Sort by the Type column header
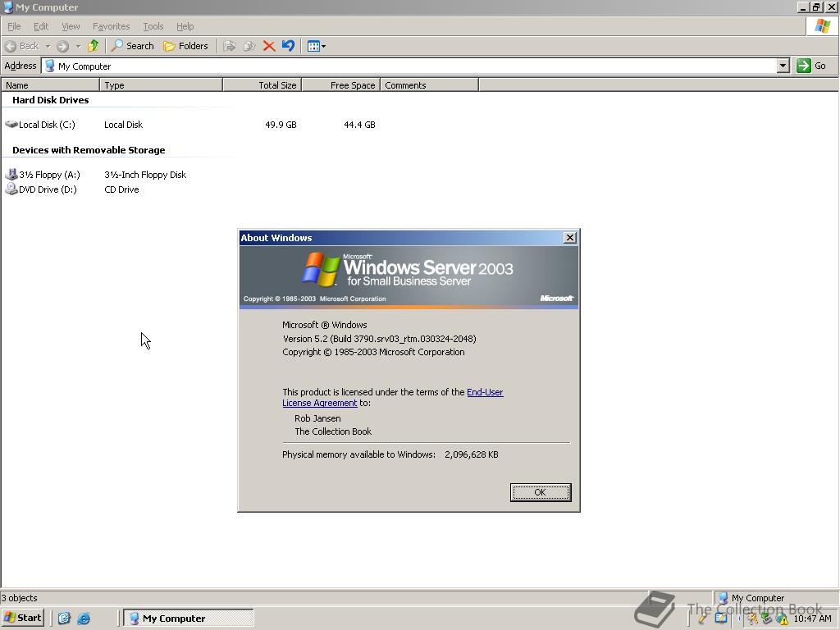Viewport: 840px width, 630px height. (162, 85)
